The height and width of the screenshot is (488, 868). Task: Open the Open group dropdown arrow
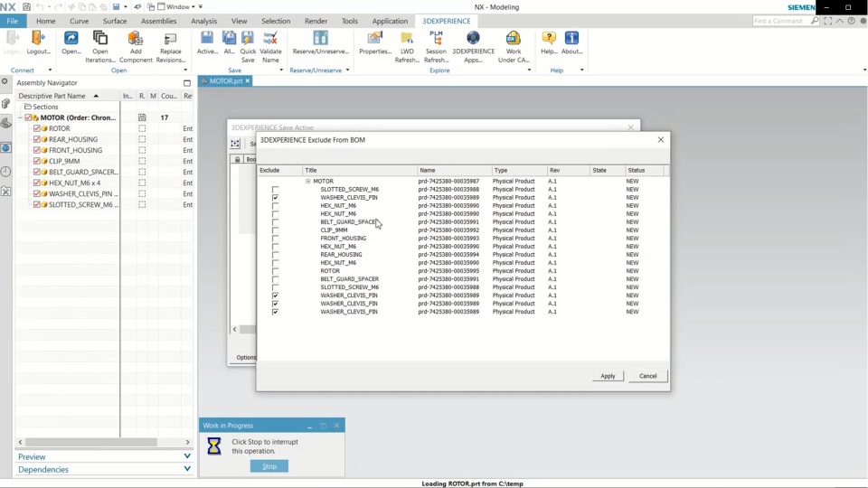coord(185,70)
